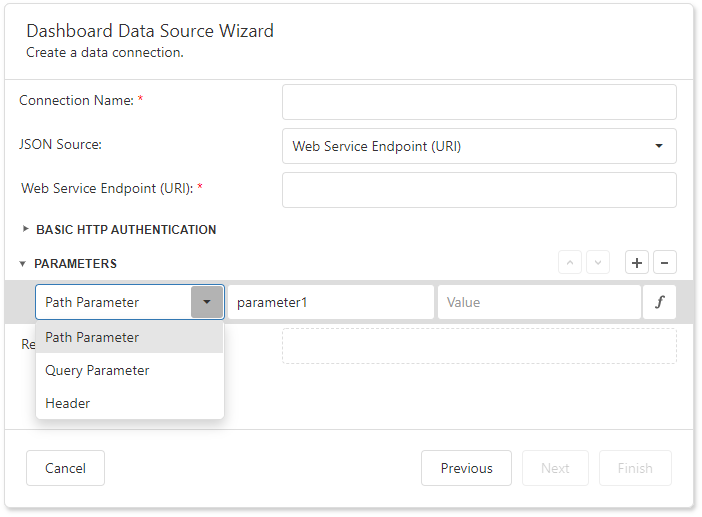Collapse the Parameters section
Screen dimensions: 702x517
(x=23, y=264)
